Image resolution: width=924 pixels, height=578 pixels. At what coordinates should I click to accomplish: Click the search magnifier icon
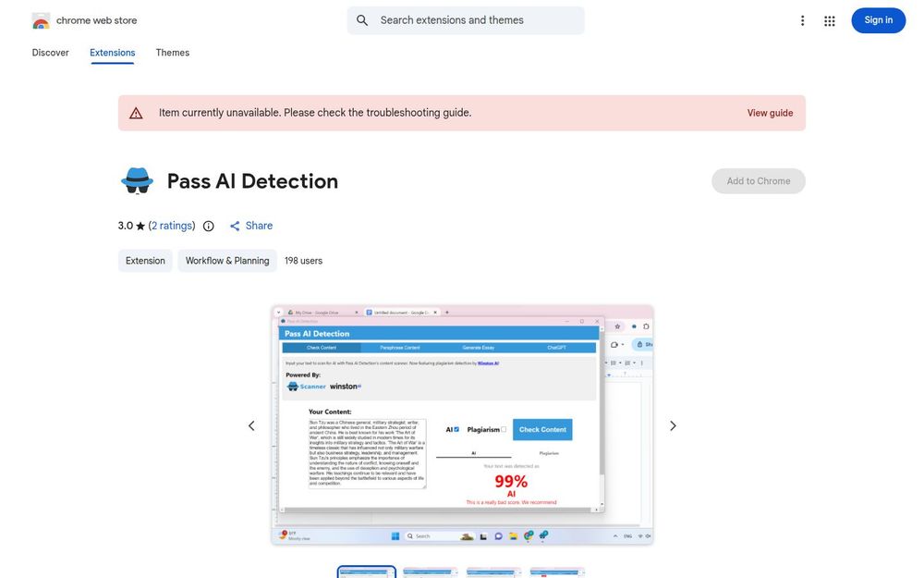362,20
